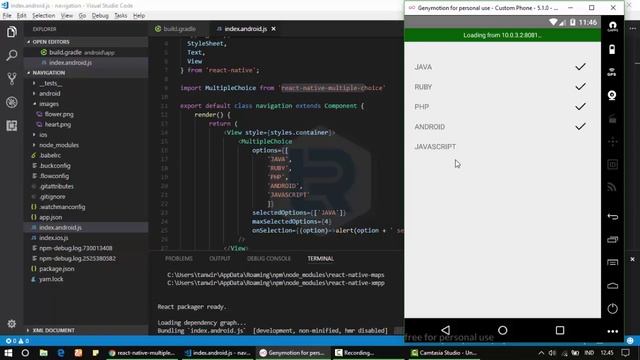Click the Genymotion power button icon

click(x=612, y=308)
